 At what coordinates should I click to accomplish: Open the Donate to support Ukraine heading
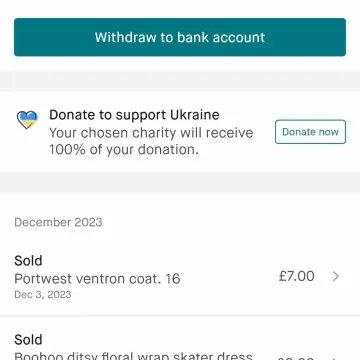click(134, 115)
